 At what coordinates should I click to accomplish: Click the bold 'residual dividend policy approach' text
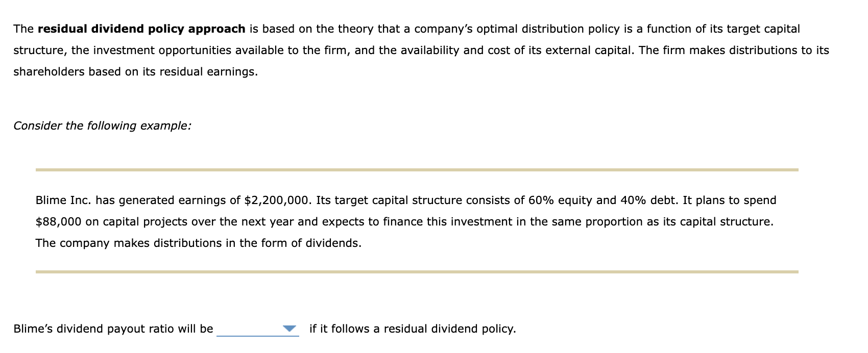pos(140,29)
